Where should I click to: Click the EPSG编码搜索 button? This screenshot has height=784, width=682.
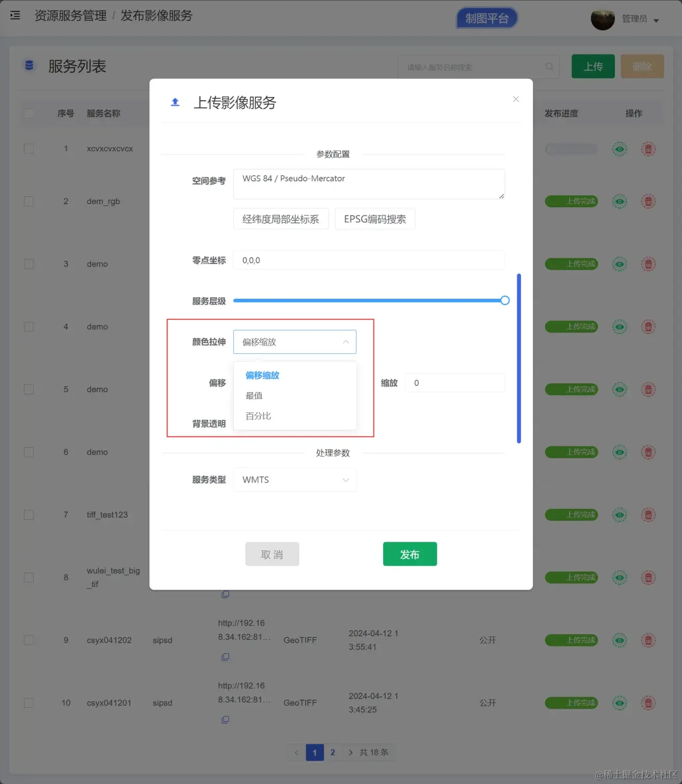tap(375, 219)
